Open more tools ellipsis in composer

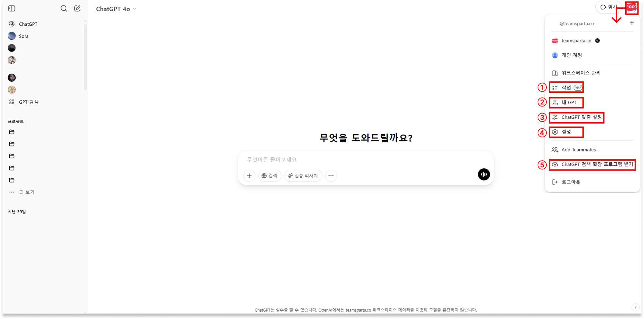click(x=331, y=176)
